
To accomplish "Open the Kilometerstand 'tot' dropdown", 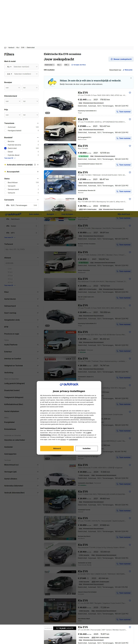I will [30, 101].
